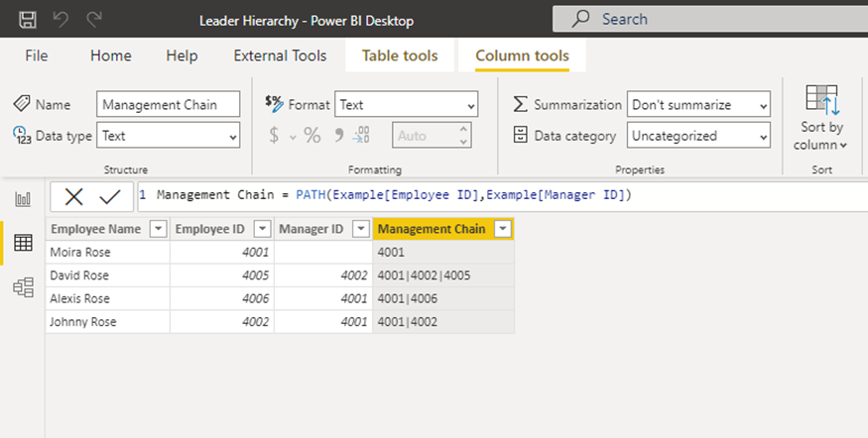Click the Sort by column button

[x=821, y=118]
